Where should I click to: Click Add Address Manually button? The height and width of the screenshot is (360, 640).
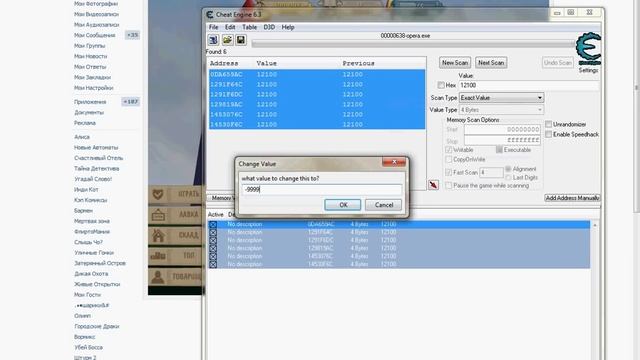[x=572, y=198]
